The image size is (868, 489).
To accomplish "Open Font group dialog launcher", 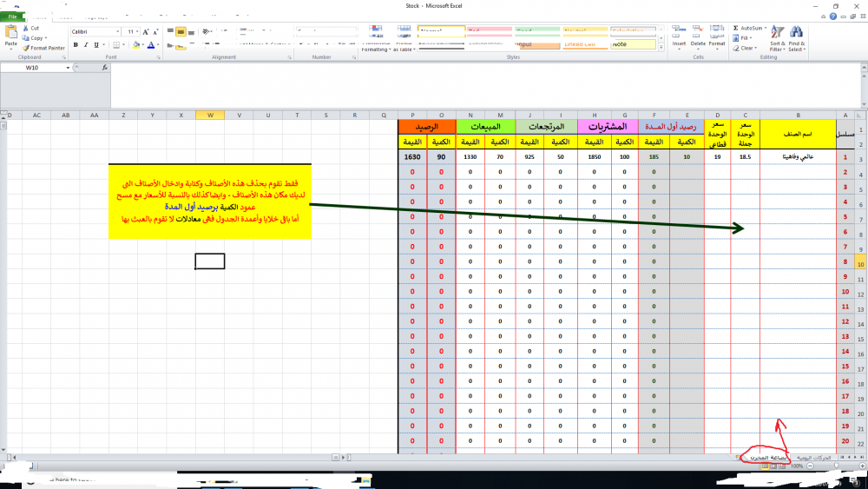I will tap(158, 57).
